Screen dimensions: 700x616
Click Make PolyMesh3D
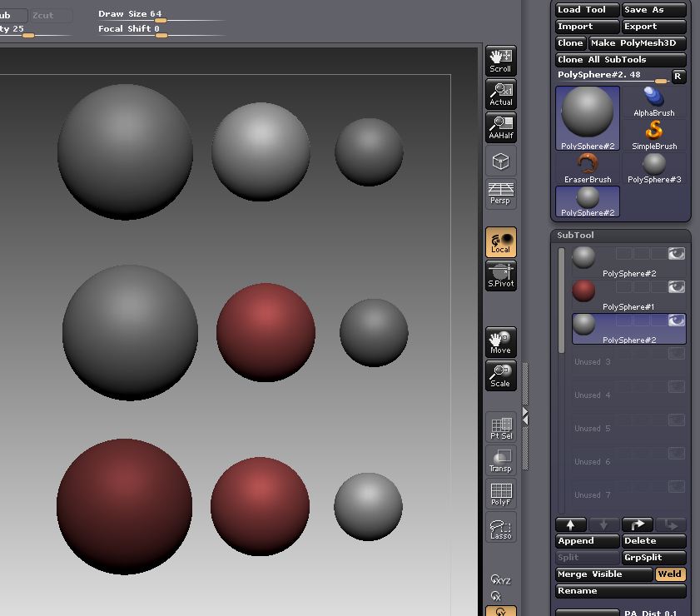point(637,42)
